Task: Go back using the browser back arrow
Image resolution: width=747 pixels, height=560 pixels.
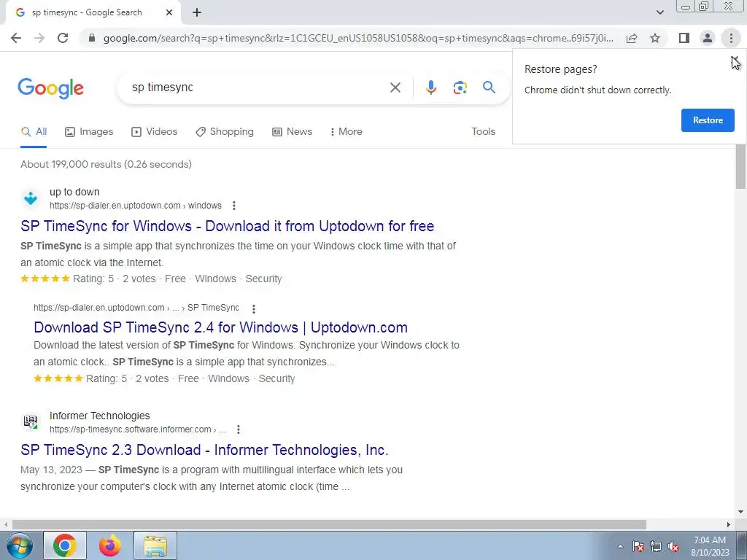Action: pos(16,38)
